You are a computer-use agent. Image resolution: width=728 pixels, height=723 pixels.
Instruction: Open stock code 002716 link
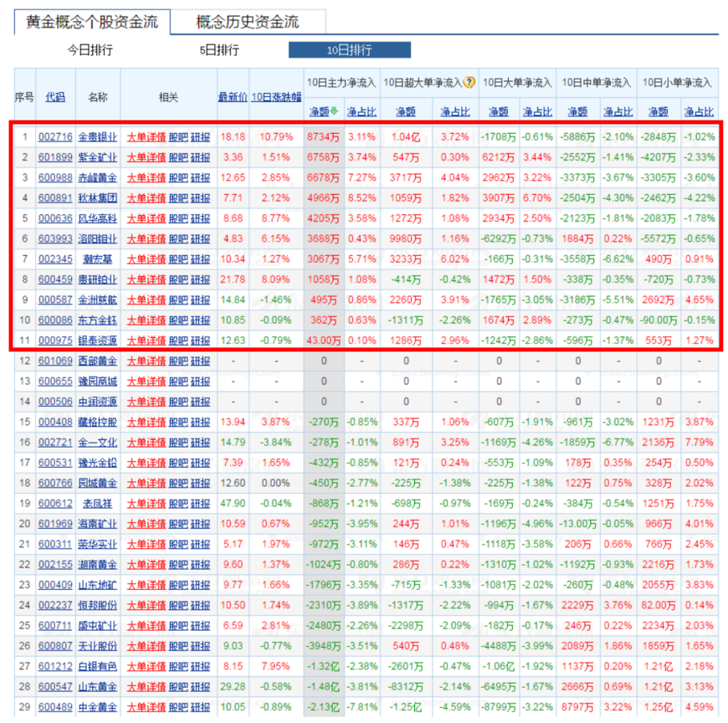point(55,137)
